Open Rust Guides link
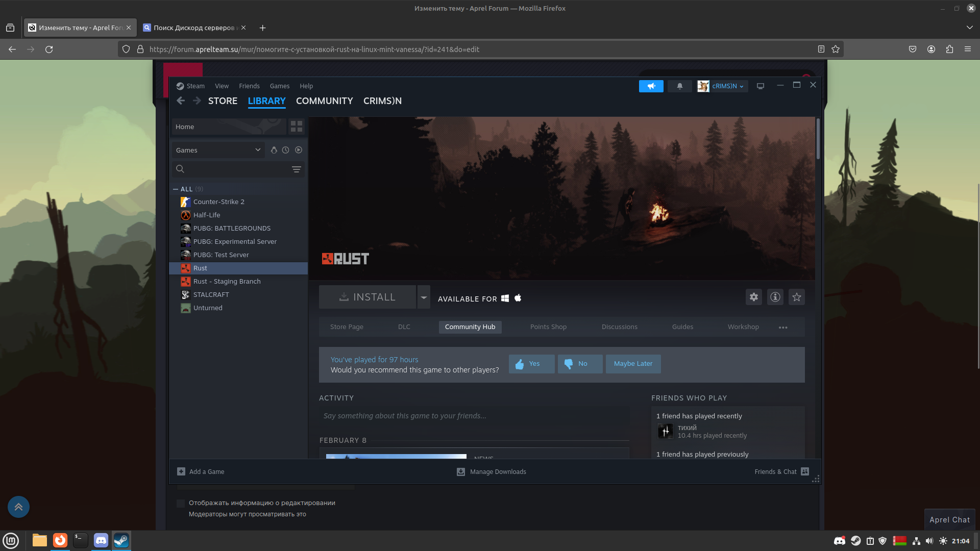980x551 pixels. [682, 327]
